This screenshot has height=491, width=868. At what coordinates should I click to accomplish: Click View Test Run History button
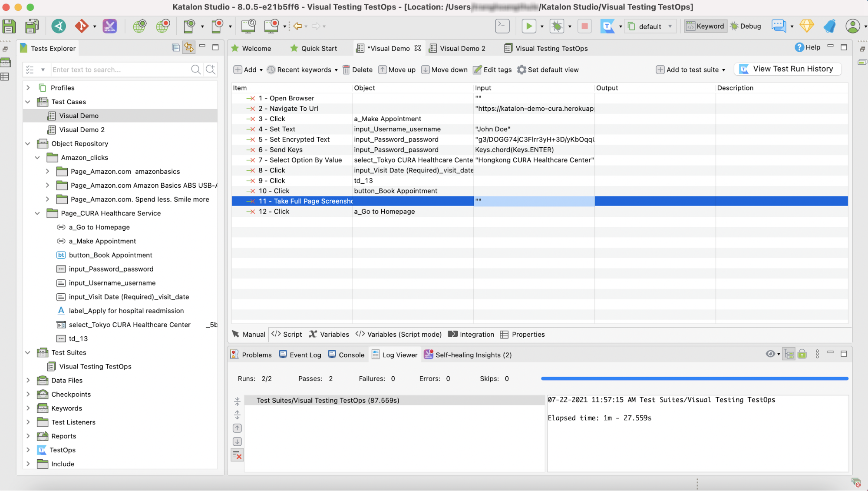(x=787, y=69)
